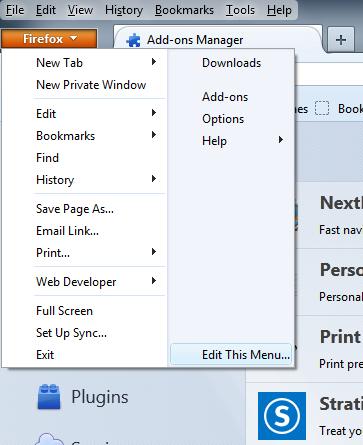Screen dimensions: 363x445
Task: Click the dashed-square bookmark icon in toolbar
Action: pos(322,109)
